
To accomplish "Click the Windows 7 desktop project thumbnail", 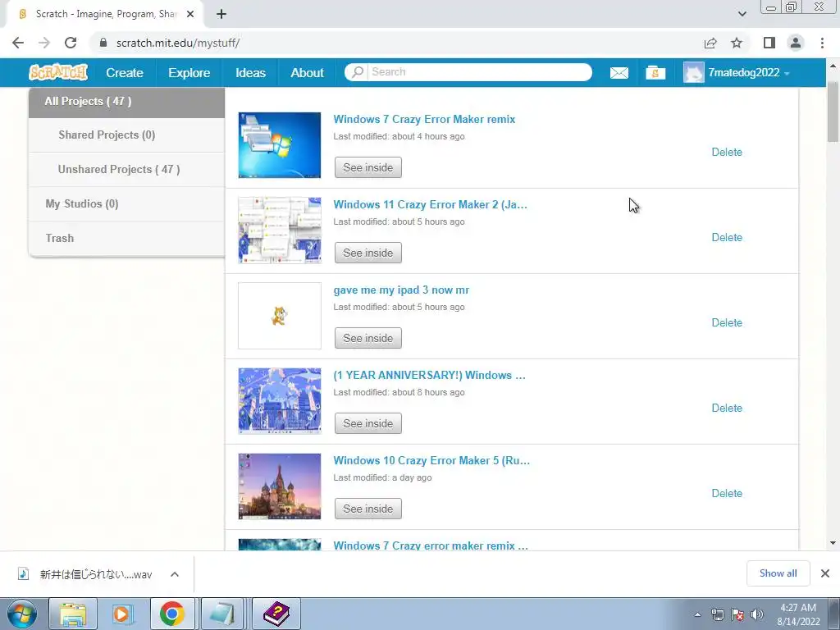I will (x=280, y=145).
